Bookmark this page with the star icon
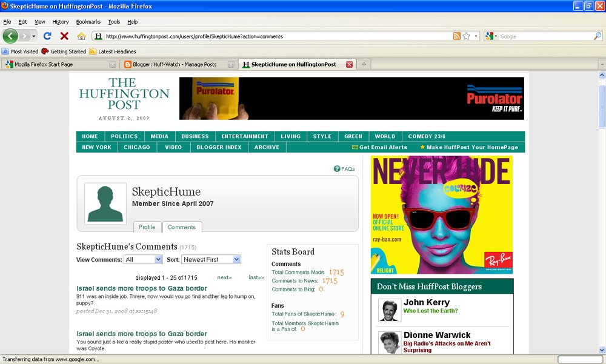606x364 pixels. point(467,36)
